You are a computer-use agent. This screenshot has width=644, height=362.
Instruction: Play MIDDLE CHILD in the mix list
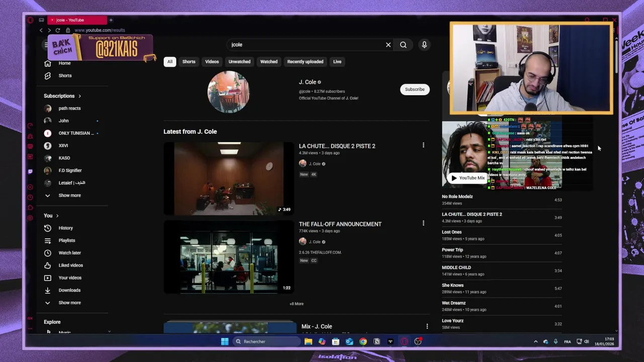502,270
